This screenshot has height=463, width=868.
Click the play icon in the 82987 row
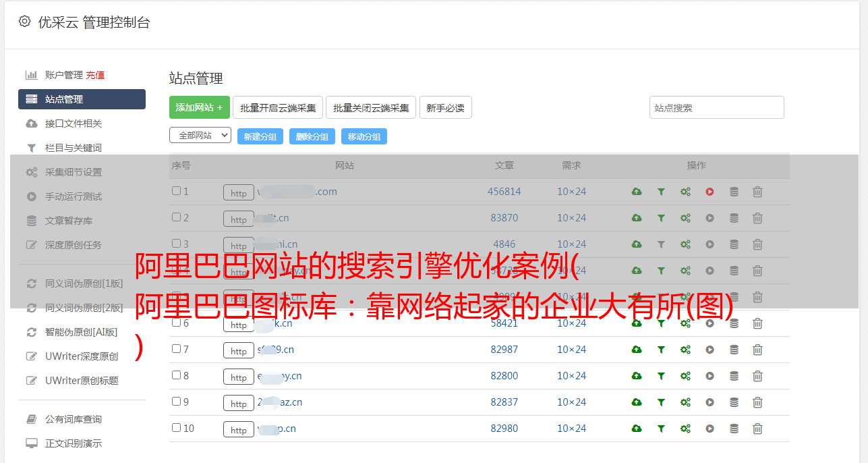click(x=710, y=350)
